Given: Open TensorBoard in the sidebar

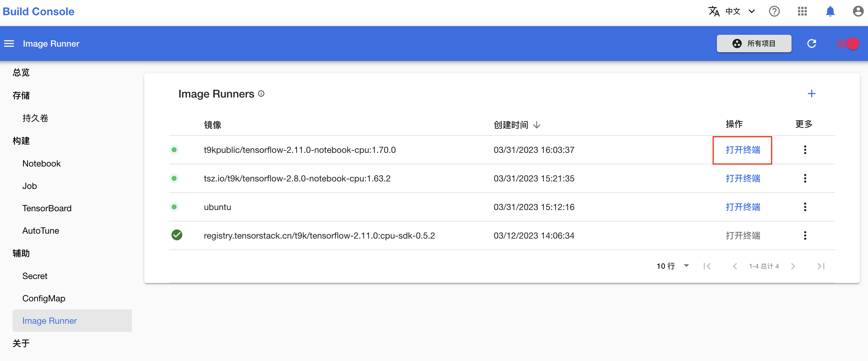Looking at the screenshot, I should pyautogui.click(x=47, y=208).
